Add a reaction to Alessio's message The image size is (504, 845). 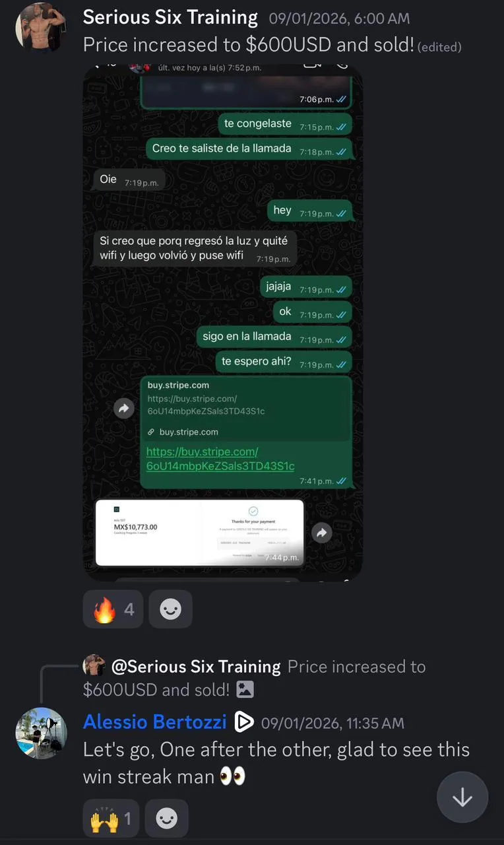tap(166, 819)
